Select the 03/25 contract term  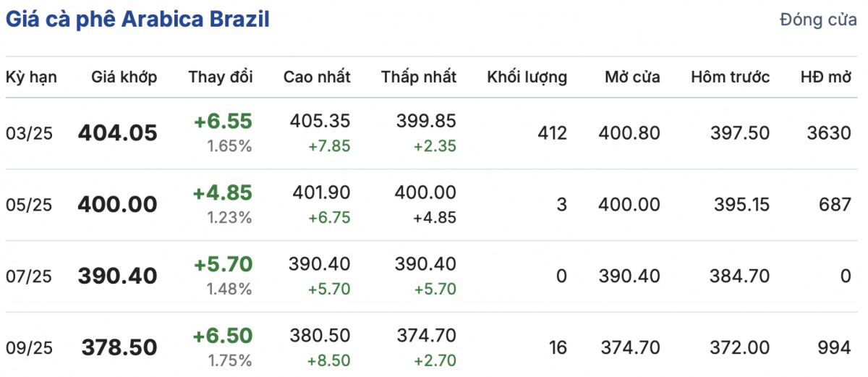click(x=29, y=134)
